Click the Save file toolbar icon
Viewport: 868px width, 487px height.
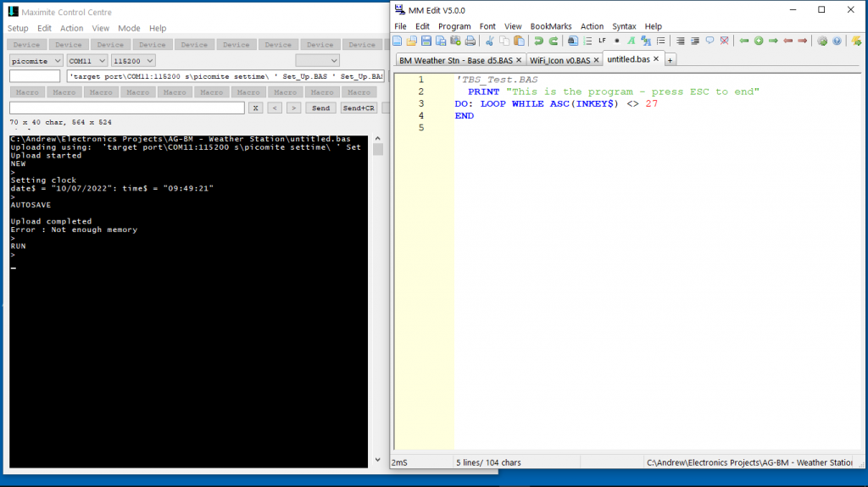coord(426,41)
